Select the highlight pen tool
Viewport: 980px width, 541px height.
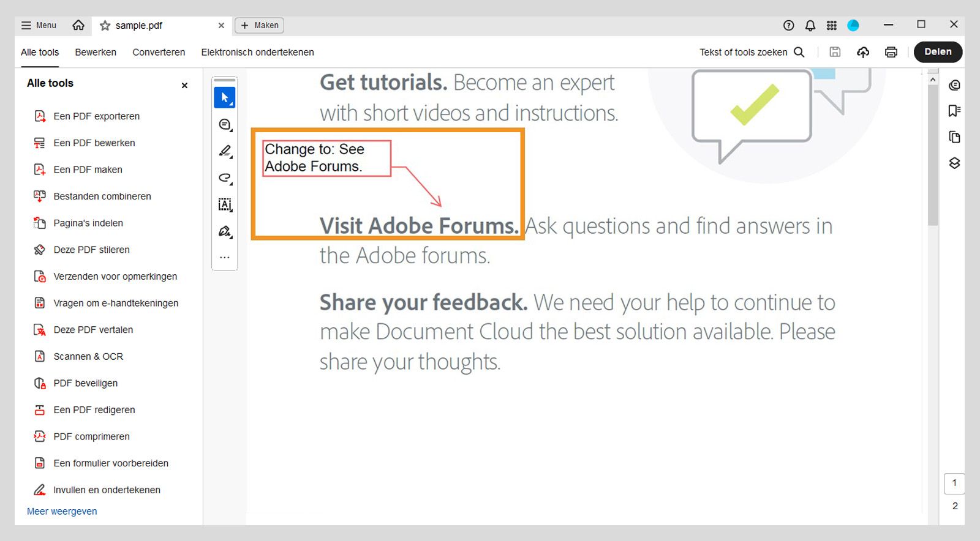(225, 151)
